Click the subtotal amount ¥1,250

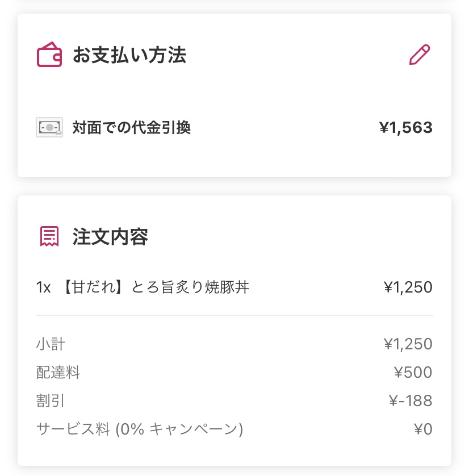pyautogui.click(x=408, y=344)
